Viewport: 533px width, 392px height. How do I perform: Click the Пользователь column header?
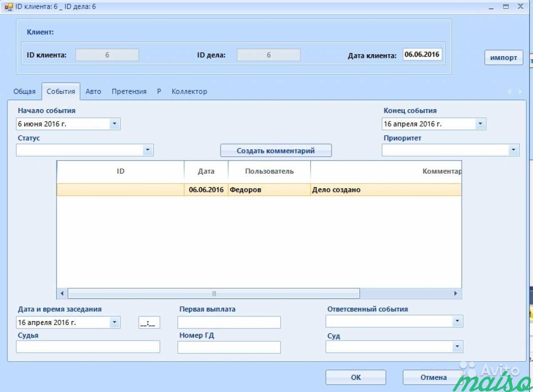(x=269, y=172)
